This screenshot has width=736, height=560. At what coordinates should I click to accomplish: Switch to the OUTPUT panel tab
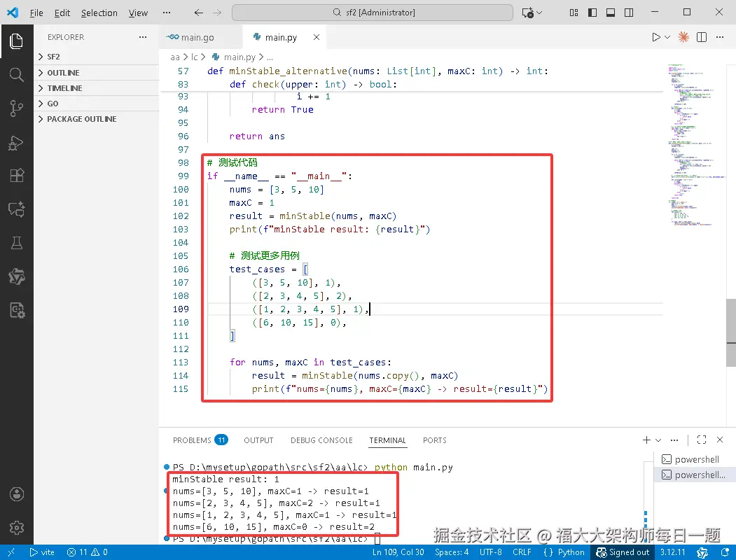tap(258, 440)
